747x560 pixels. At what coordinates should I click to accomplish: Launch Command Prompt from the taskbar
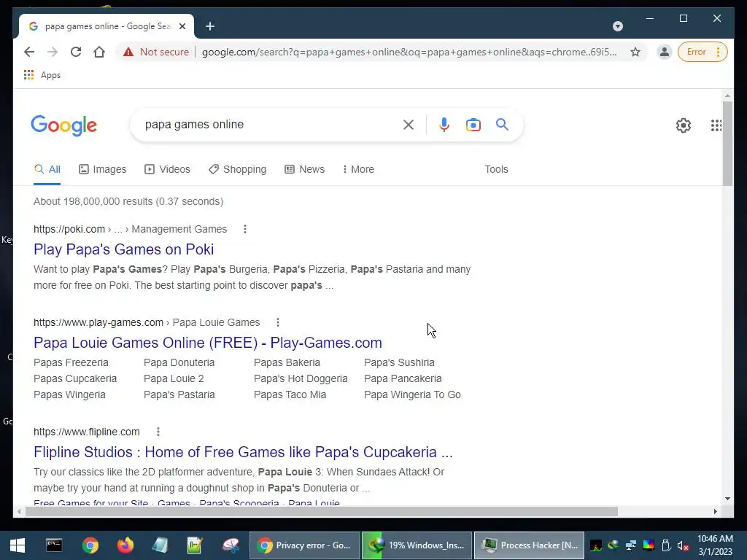[54, 545]
